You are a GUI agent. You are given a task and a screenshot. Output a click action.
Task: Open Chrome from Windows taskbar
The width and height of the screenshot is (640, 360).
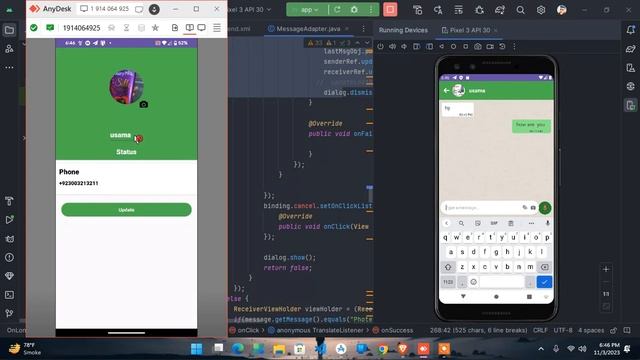382,349
